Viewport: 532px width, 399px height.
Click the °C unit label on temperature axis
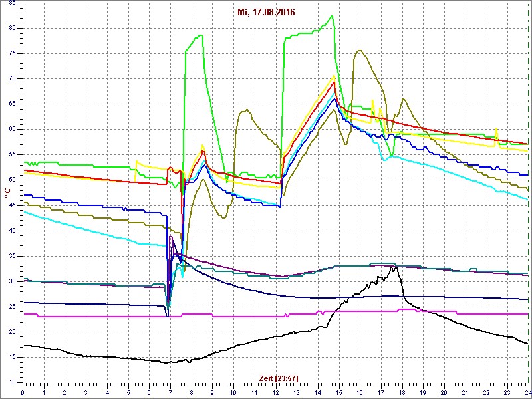click(7, 194)
